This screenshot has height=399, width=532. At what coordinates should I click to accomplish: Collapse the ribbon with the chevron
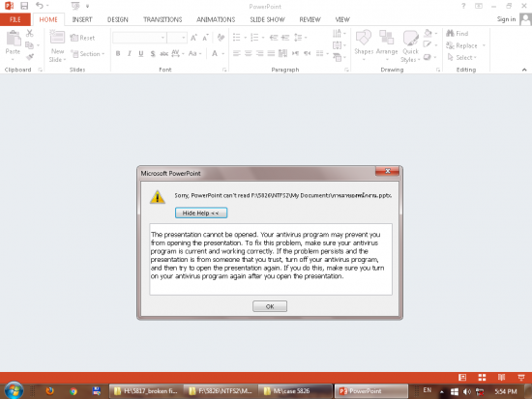point(524,70)
